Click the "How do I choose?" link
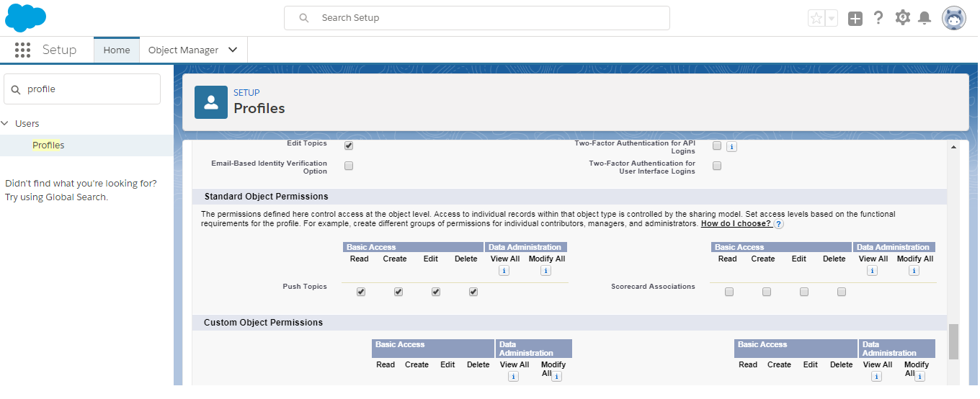 736,224
